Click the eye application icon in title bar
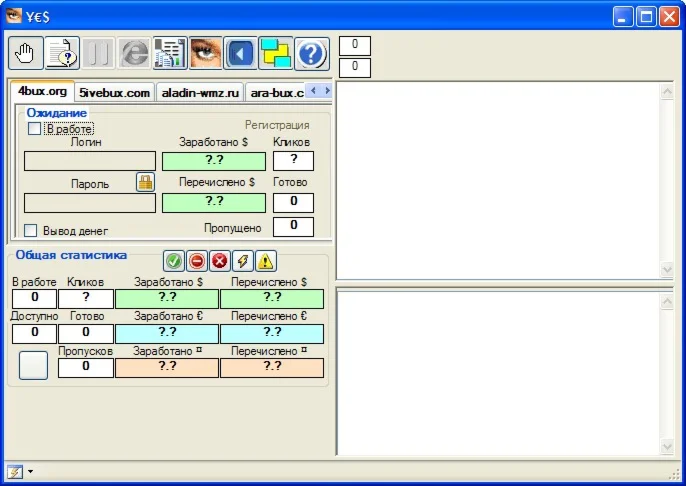 tap(14, 16)
